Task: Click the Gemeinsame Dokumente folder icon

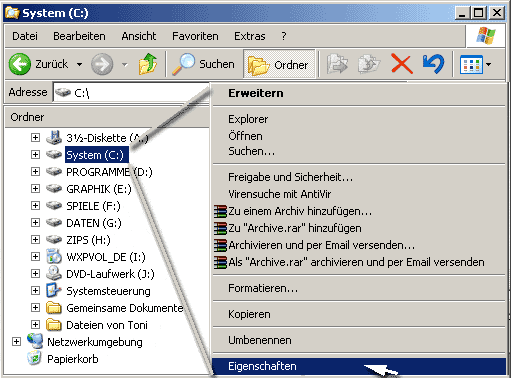Action: click(x=54, y=308)
